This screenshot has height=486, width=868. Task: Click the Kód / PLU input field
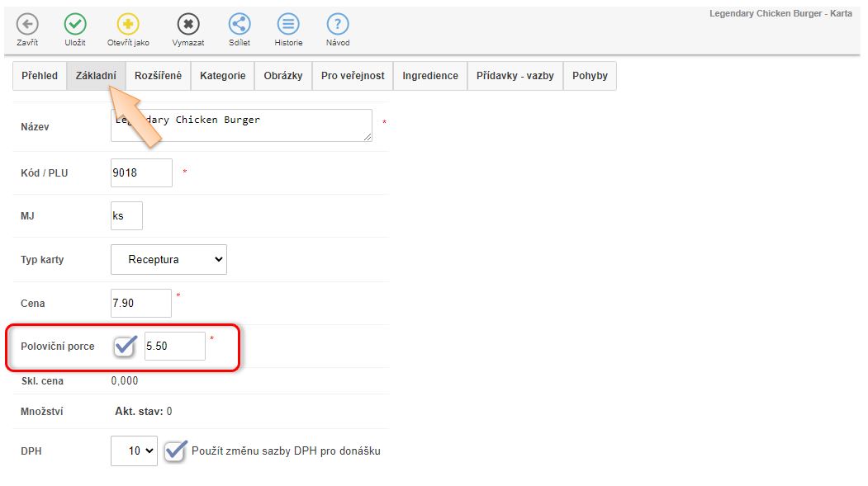141,172
